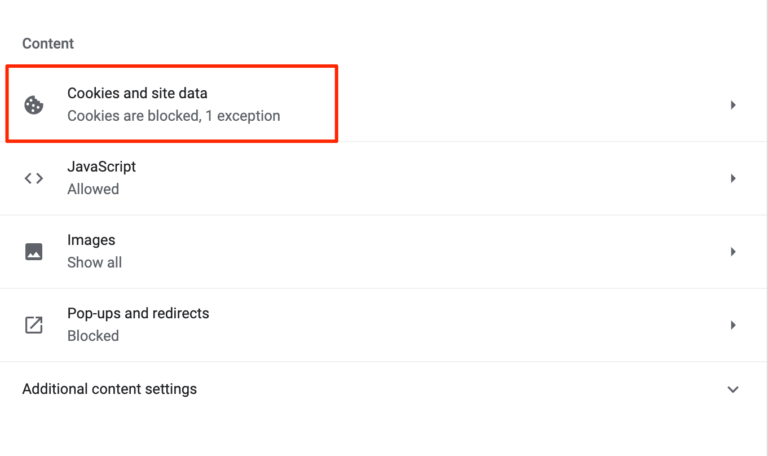Click the "Blocked" status under Pop-ups

tap(93, 336)
